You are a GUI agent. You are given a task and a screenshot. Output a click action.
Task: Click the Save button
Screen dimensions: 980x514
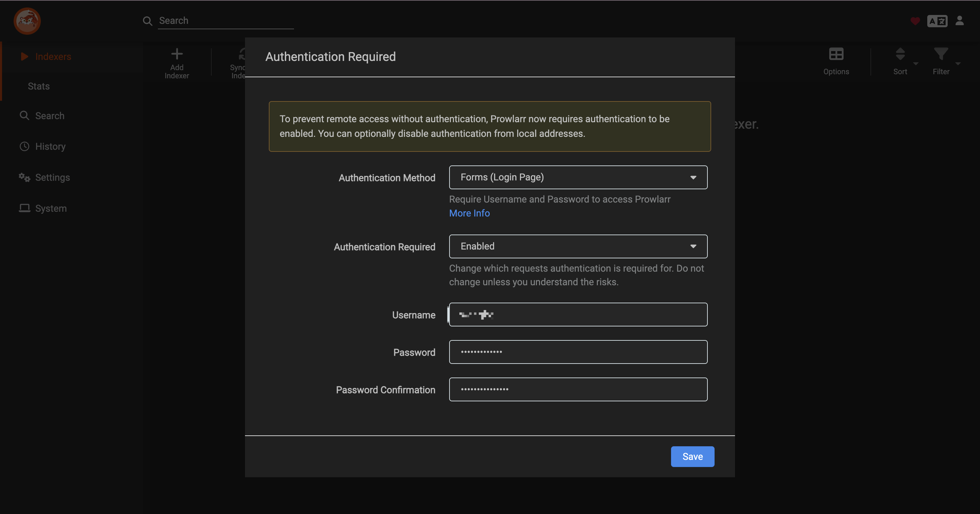(692, 456)
